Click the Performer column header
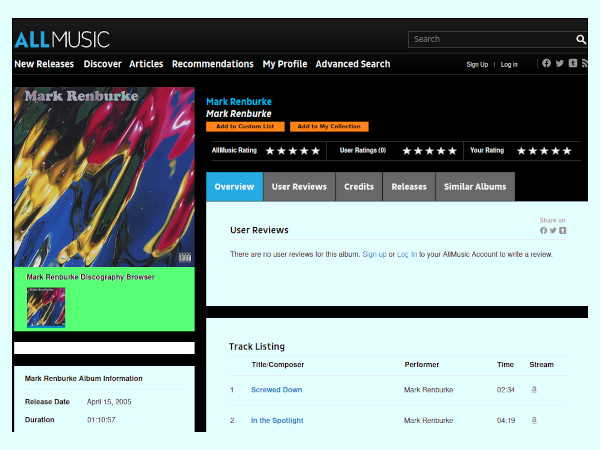This screenshot has height=450, width=600. pos(422,365)
